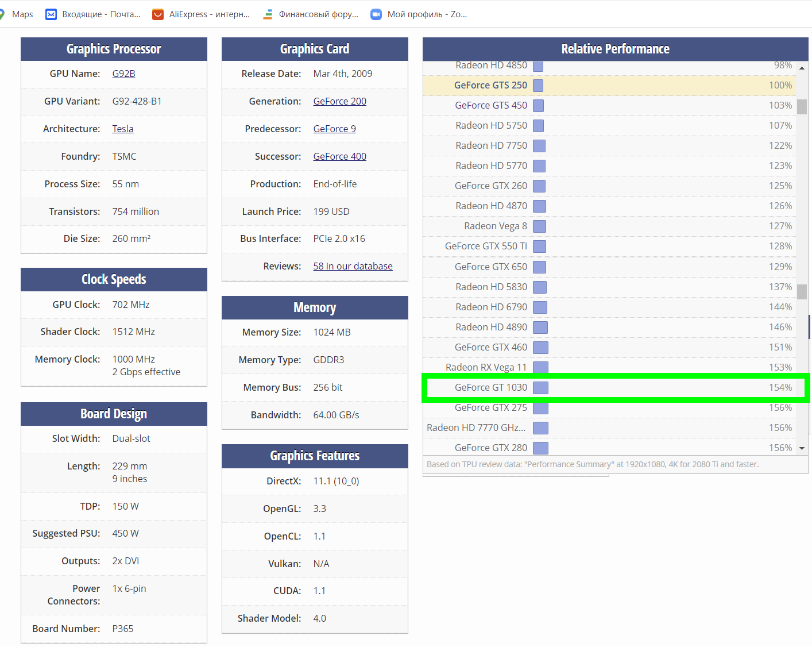Select the 'GeForce GTX 550 Ti' row name
This screenshot has height=647, width=812.
(486, 246)
